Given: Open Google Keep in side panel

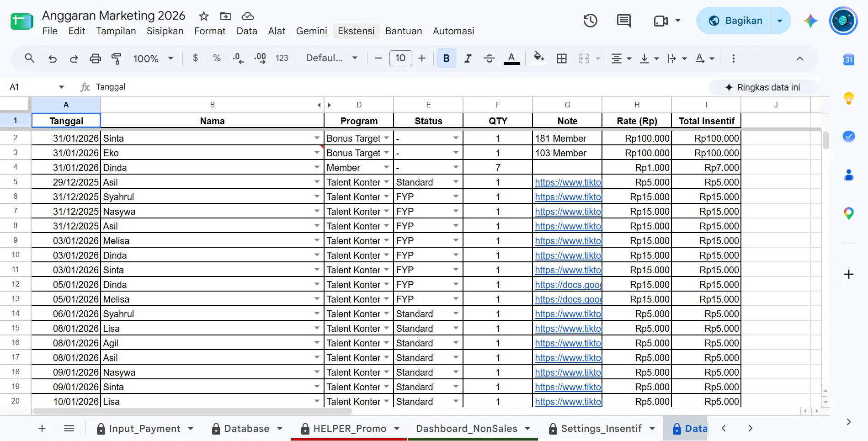Looking at the screenshot, I should 849,98.
